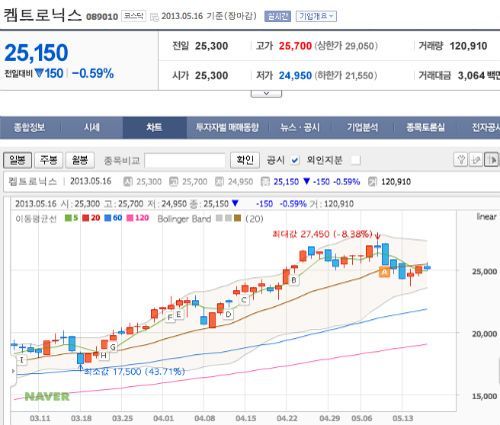Click disclosure marker C on the chart
This screenshot has width=500, height=425.
(244, 300)
